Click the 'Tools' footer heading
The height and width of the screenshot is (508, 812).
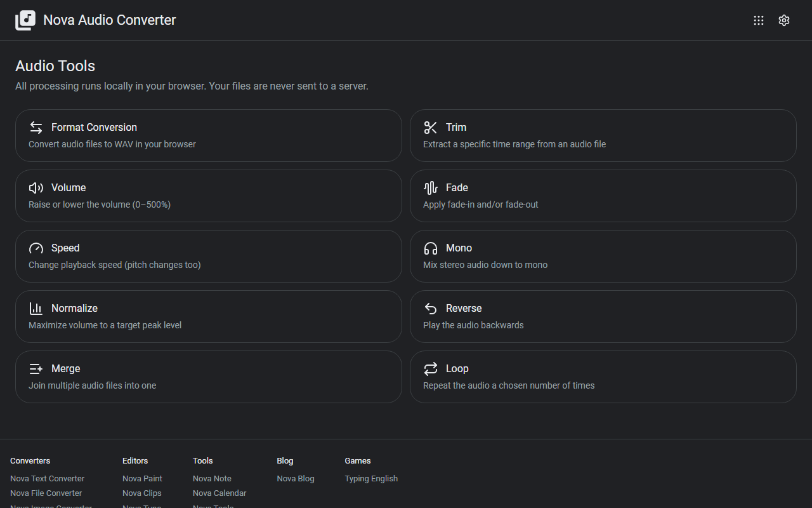click(203, 461)
